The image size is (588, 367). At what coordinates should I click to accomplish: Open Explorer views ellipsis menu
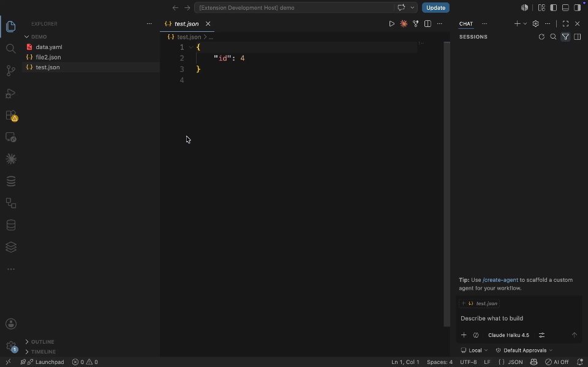[149, 24]
